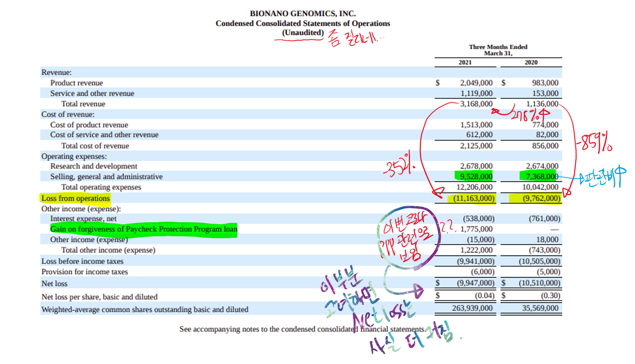
Task: Select total cost 2021 value 2,125,000
Action: (x=477, y=146)
